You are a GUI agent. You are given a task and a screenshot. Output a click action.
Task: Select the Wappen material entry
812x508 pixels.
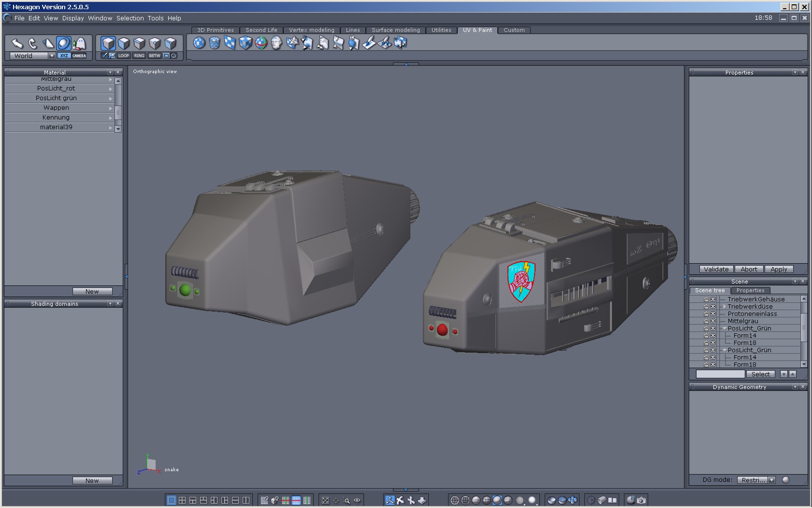(56, 108)
